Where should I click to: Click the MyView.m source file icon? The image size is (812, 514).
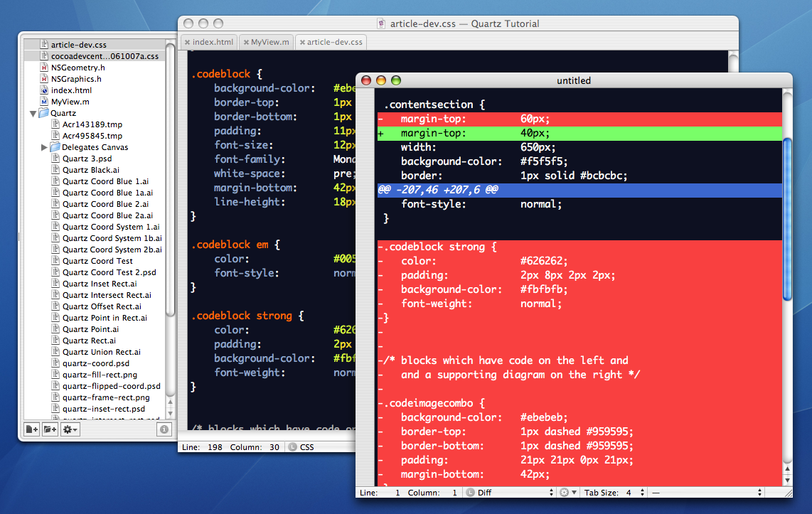44,102
